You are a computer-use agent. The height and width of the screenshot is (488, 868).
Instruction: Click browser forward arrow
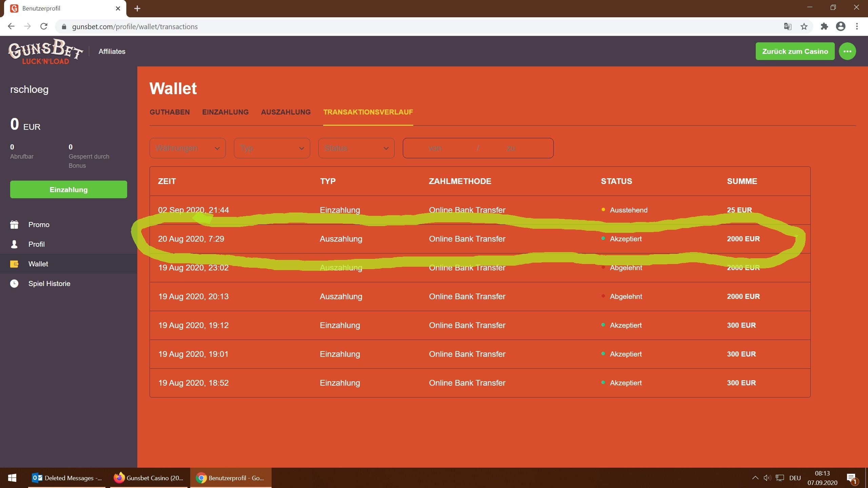pos(27,26)
